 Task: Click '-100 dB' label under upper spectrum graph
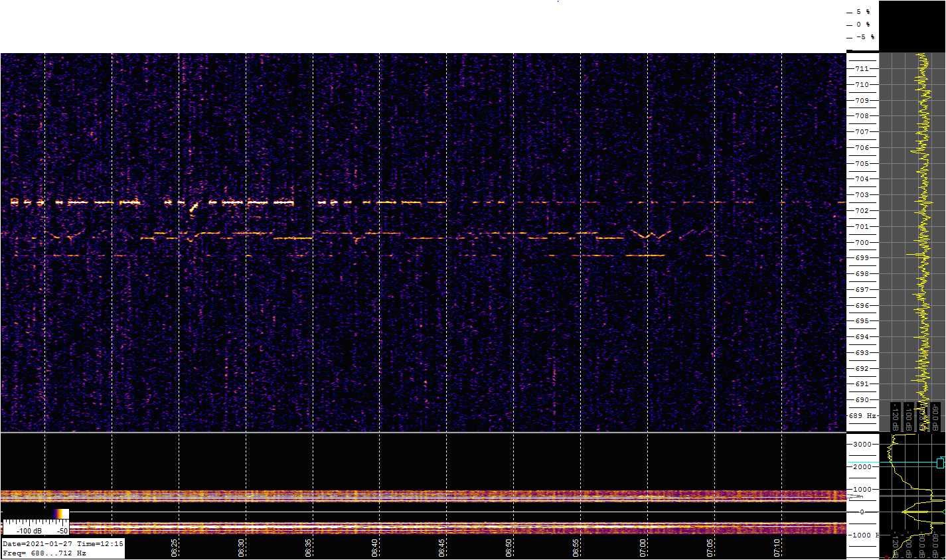tap(910, 417)
